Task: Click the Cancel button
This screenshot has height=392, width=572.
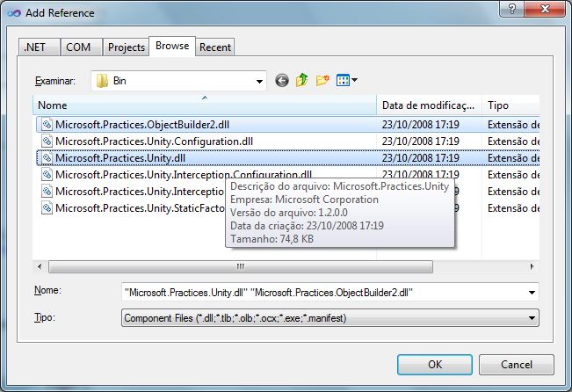Action: [517, 364]
